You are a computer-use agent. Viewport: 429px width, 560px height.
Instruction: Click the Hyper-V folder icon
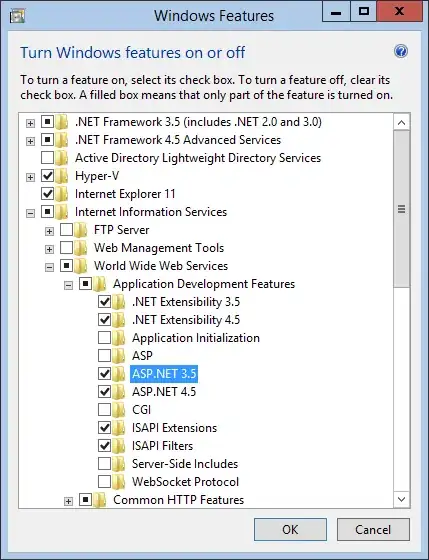pos(63,176)
